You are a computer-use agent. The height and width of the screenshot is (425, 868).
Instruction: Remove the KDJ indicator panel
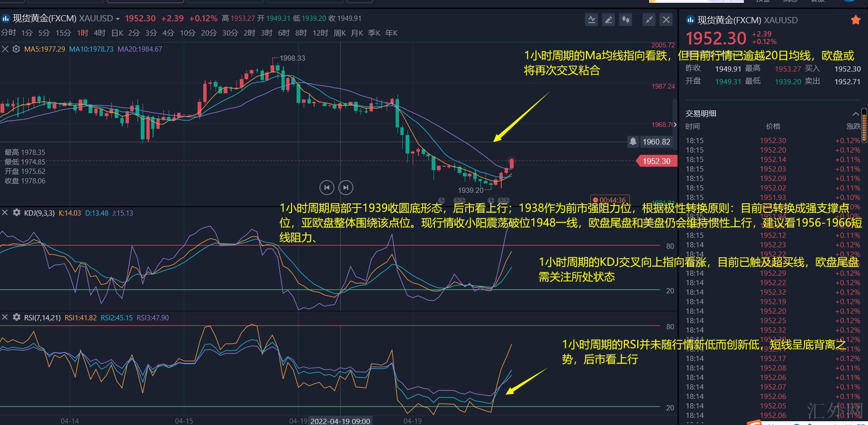click(x=5, y=213)
